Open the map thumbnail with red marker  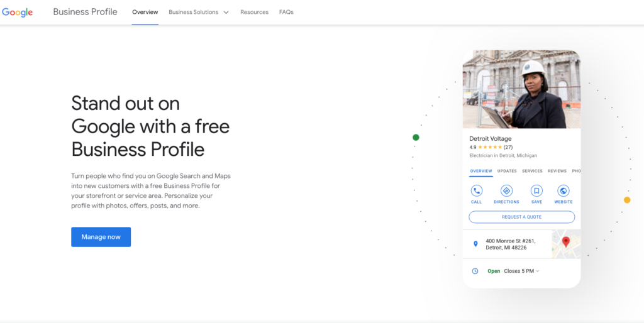[x=566, y=244]
